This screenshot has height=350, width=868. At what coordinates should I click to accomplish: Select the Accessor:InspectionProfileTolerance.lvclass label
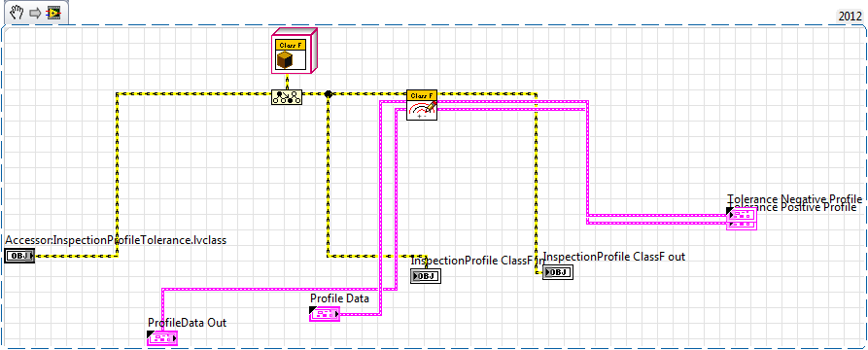[116, 240]
